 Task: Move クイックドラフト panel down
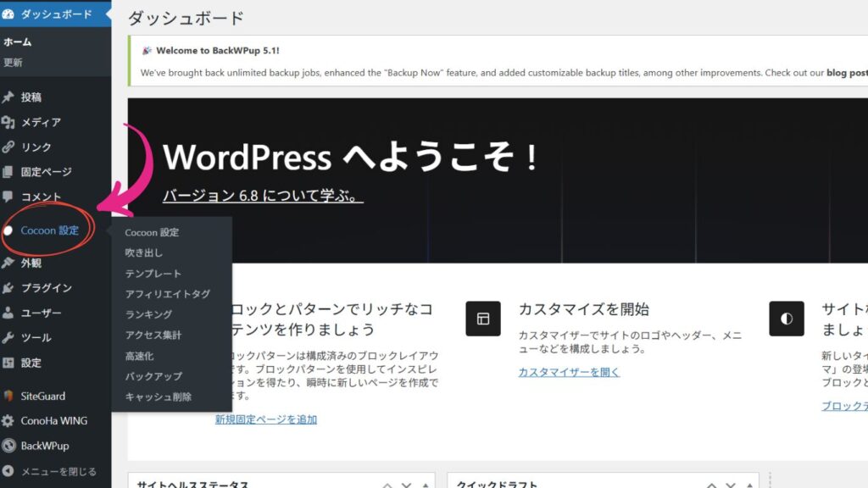coord(730,485)
